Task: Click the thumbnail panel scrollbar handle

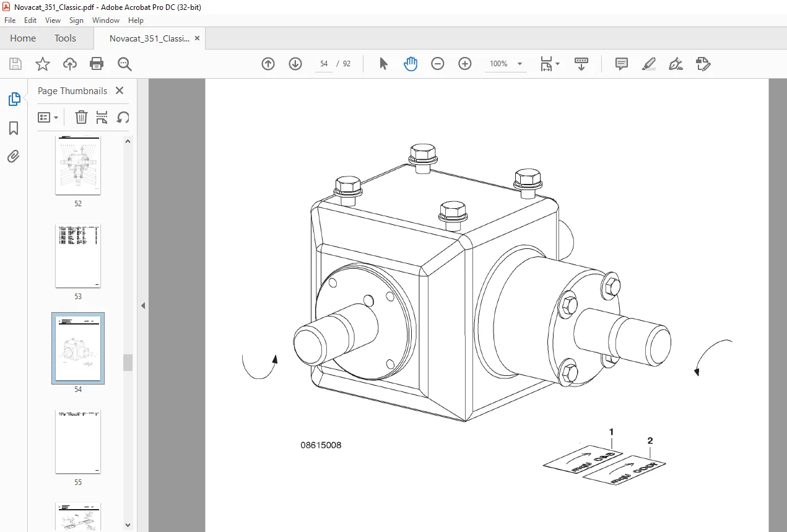Action: click(x=128, y=362)
